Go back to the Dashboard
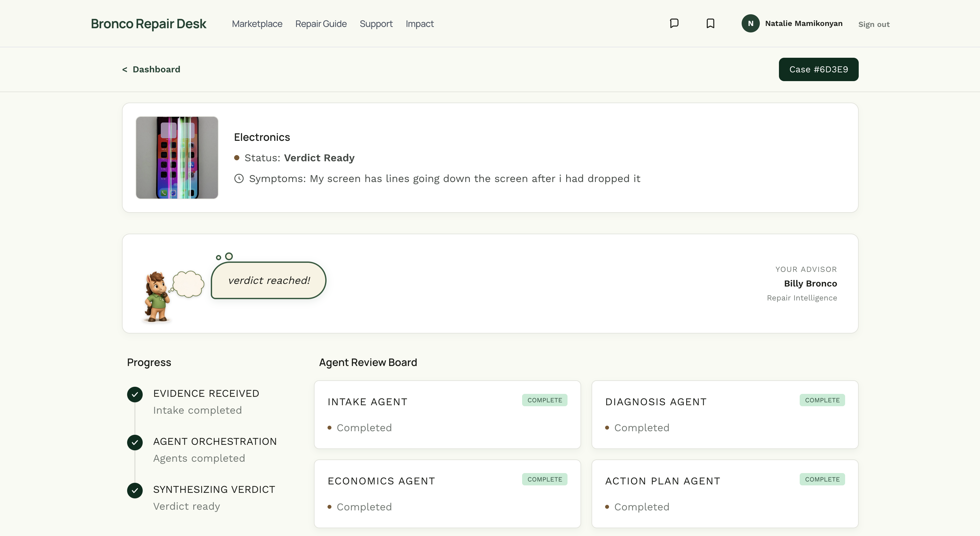The image size is (980, 536). point(151,69)
